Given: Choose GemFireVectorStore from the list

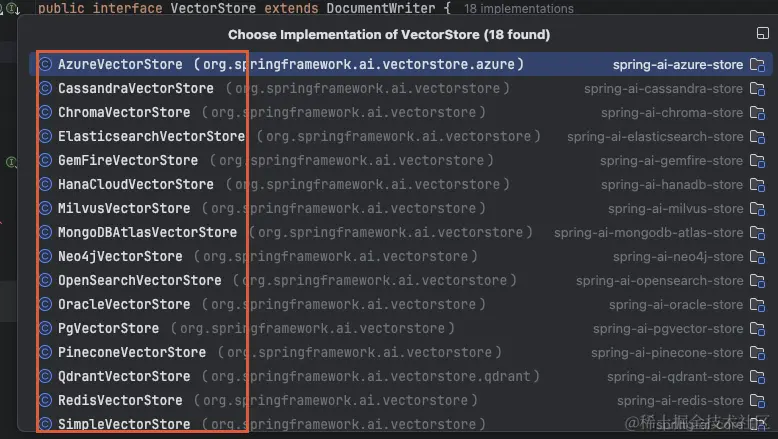Looking at the screenshot, I should [401, 160].
